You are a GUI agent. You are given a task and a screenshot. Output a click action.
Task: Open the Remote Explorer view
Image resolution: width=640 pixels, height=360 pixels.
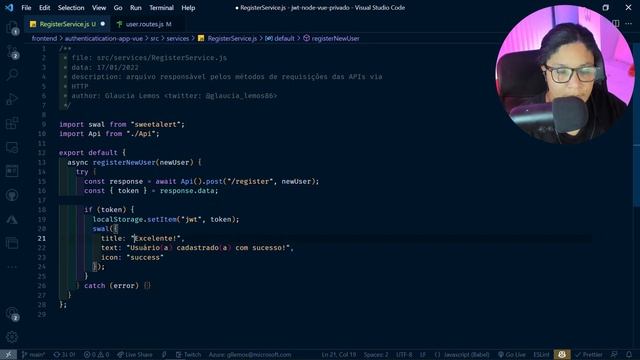12,147
